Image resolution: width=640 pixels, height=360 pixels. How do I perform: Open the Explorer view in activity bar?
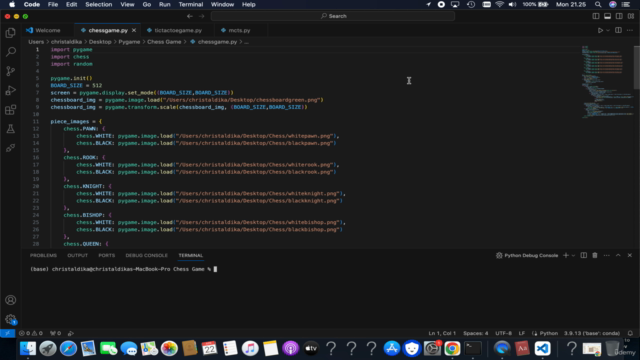[x=11, y=33]
